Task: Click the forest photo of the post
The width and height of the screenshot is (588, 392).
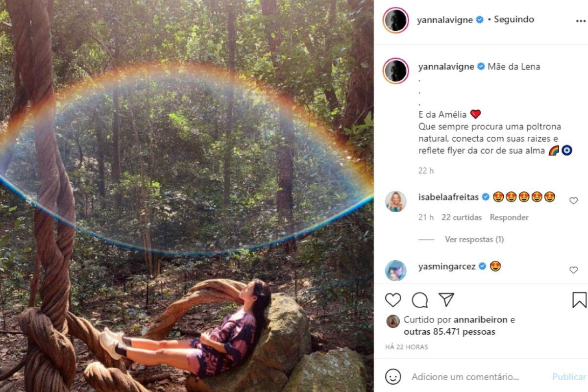Action: [x=186, y=196]
